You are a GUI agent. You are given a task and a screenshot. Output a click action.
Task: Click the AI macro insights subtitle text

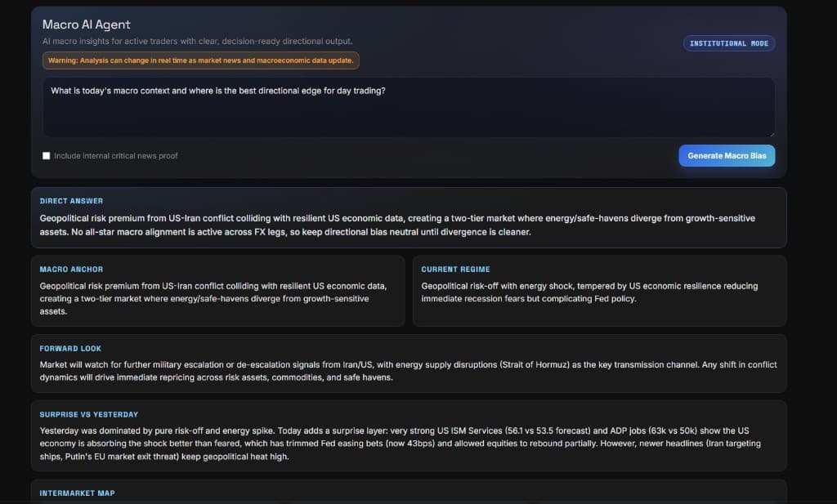tap(198, 41)
